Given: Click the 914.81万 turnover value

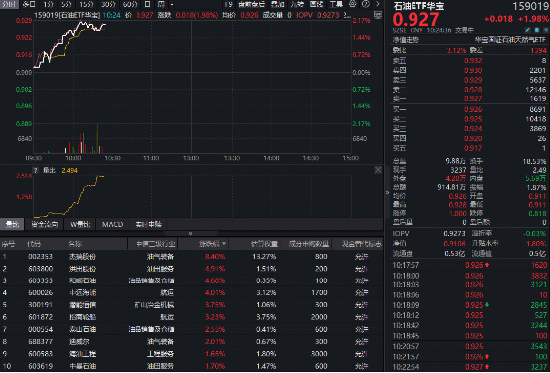Looking at the screenshot, I should (x=451, y=187).
